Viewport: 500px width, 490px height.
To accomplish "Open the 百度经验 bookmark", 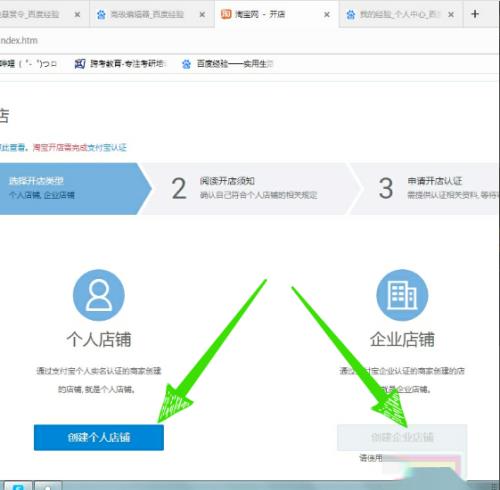I will pyautogui.click(x=228, y=63).
